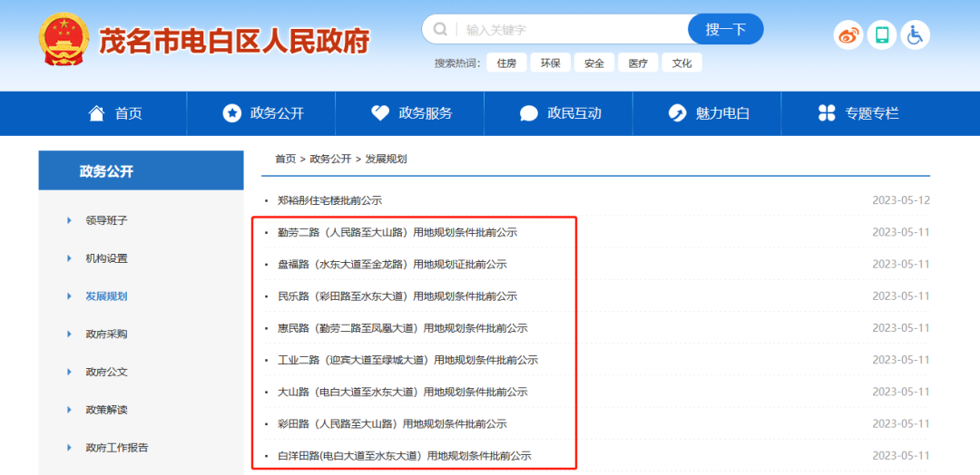Click the arrow beside 政府采购
The height and width of the screenshot is (475, 980).
click(69, 334)
